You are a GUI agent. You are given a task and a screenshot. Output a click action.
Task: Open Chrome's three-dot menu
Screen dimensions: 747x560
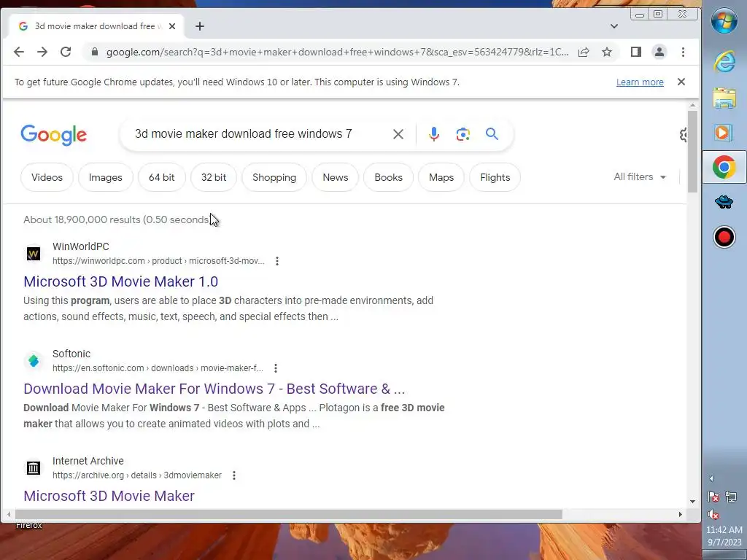point(683,52)
